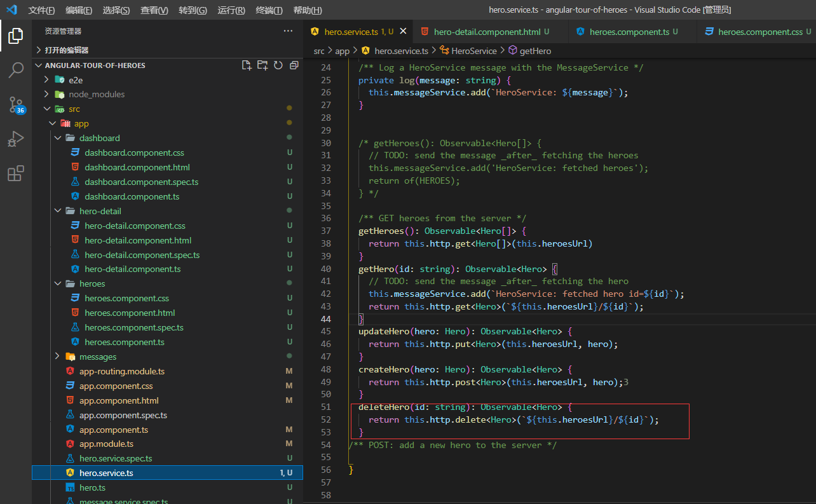Open the Run and Debug view
The width and height of the screenshot is (816, 504).
[16, 139]
